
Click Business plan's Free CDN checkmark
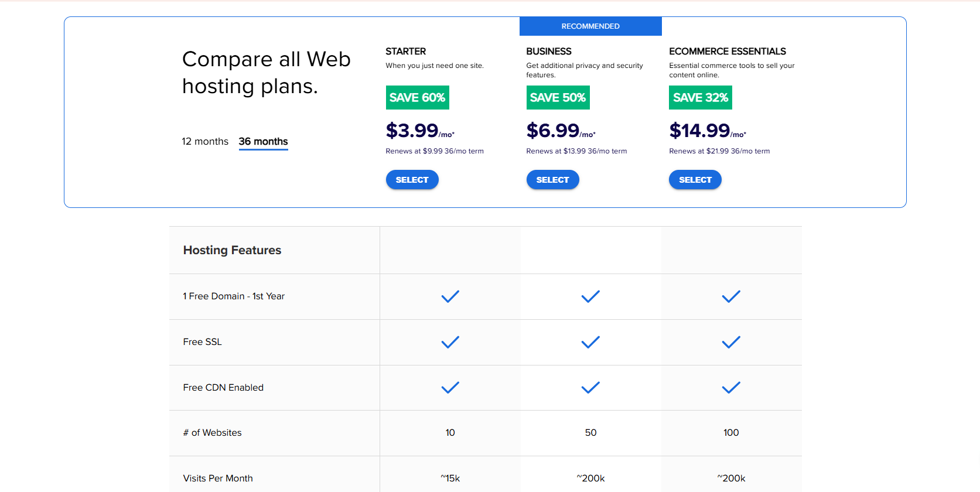pyautogui.click(x=590, y=387)
